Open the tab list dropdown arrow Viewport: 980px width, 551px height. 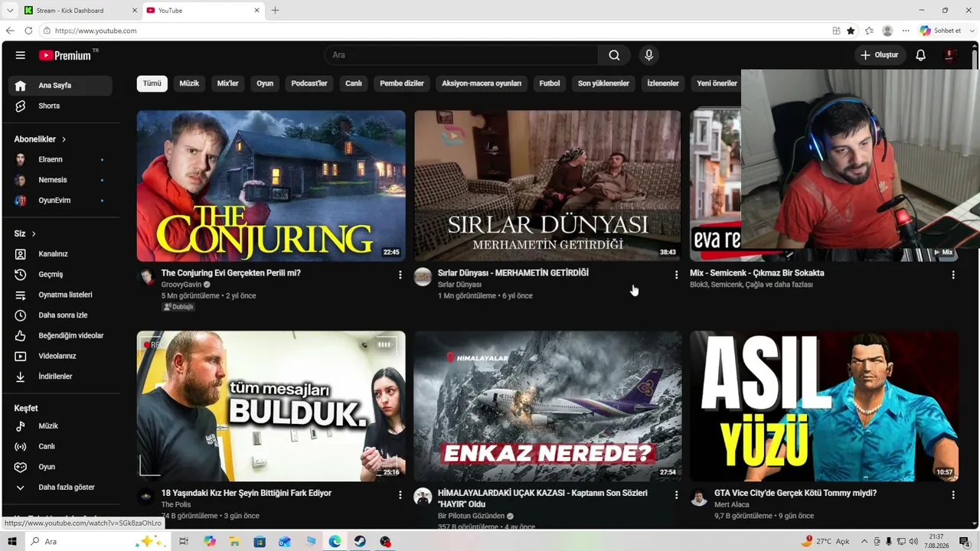click(x=10, y=11)
